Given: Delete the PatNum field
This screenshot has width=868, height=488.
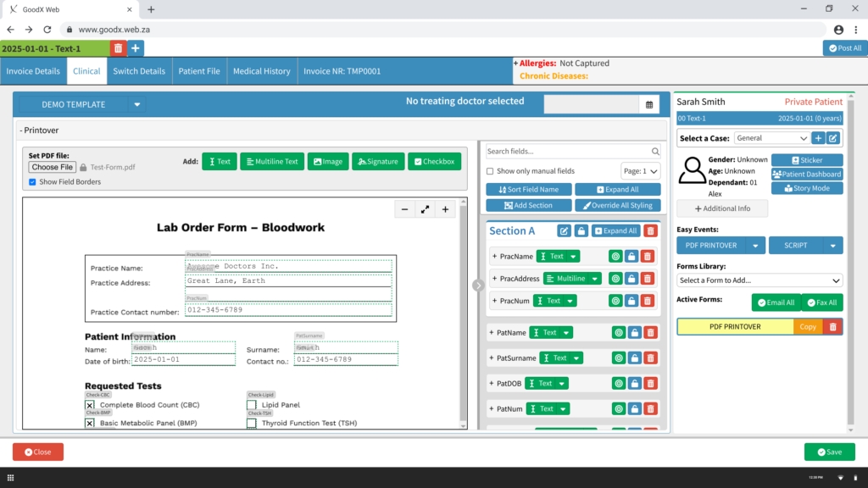Looking at the screenshot, I should click(x=650, y=409).
